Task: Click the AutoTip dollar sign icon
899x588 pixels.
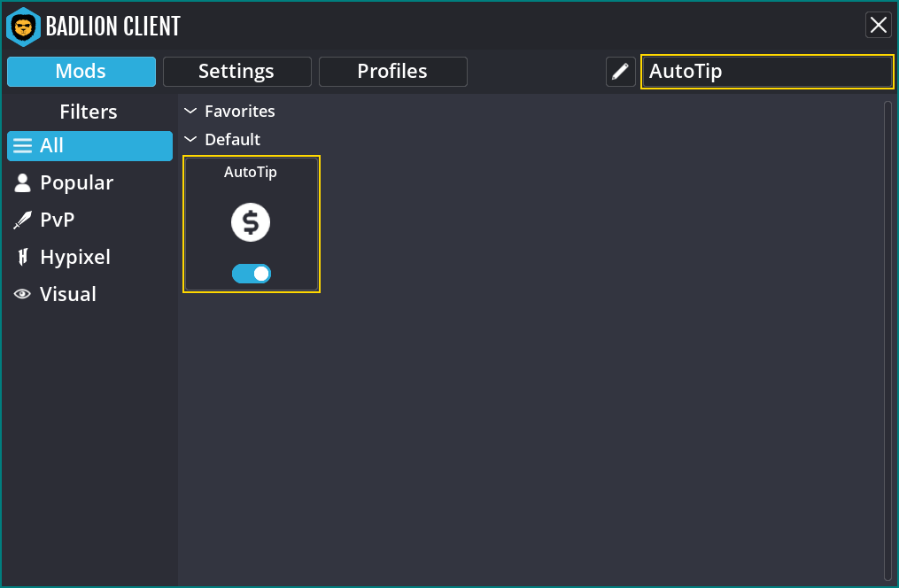Action: click(251, 222)
